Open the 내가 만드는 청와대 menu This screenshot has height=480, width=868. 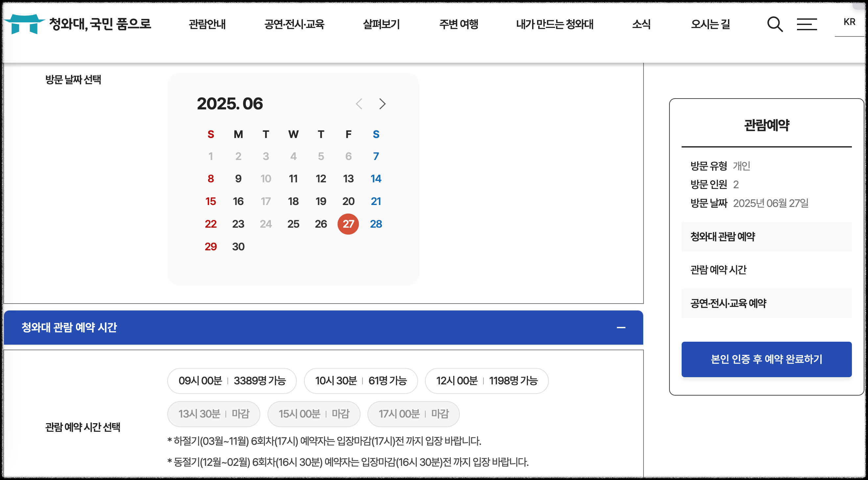(x=555, y=24)
